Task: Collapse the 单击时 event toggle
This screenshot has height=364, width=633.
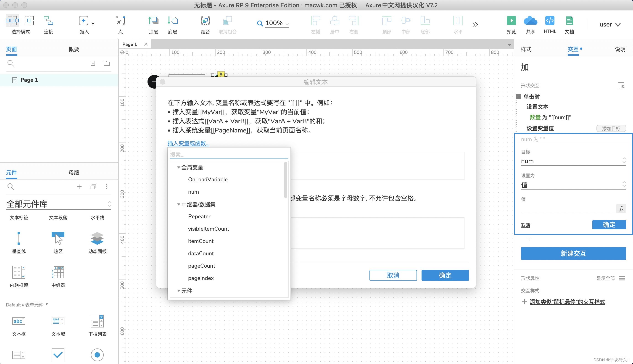Action: [x=519, y=96]
